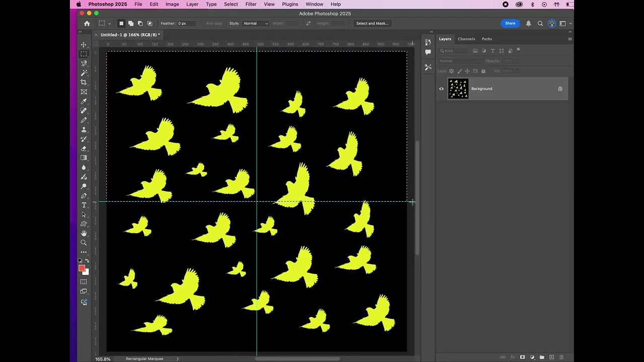The image size is (644, 362).
Task: Open the Select menu
Action: 231,4
